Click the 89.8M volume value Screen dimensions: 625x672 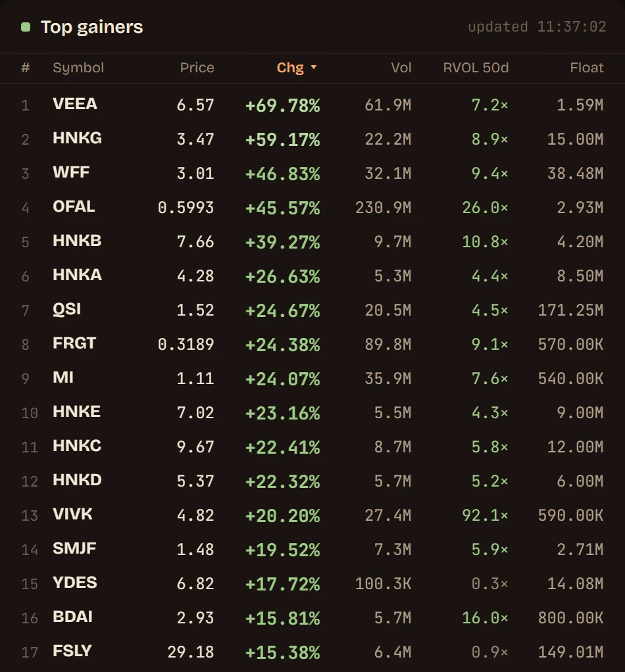pyautogui.click(x=388, y=345)
